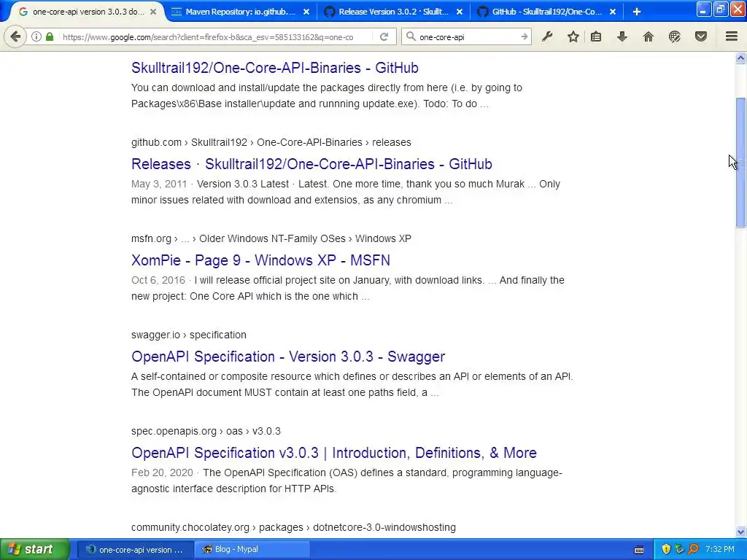
Task: Open XomPie - Page 9 - Windows XP result
Action: pos(260,260)
